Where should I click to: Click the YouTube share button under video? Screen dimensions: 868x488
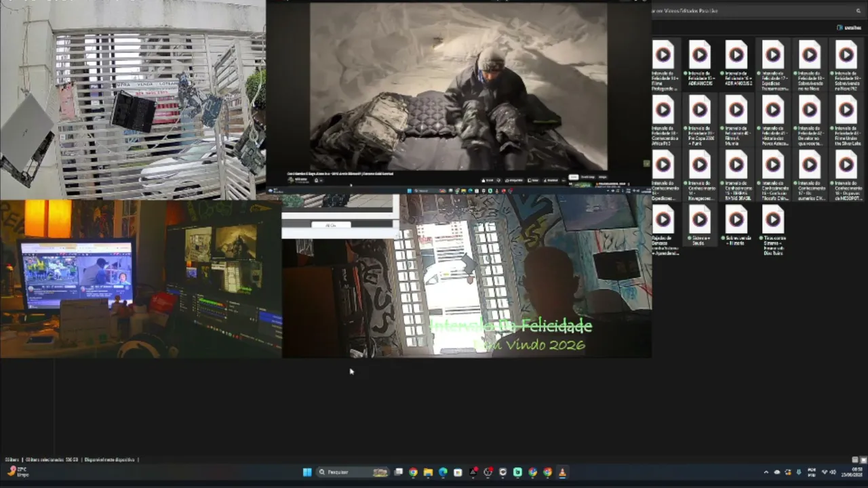(515, 180)
